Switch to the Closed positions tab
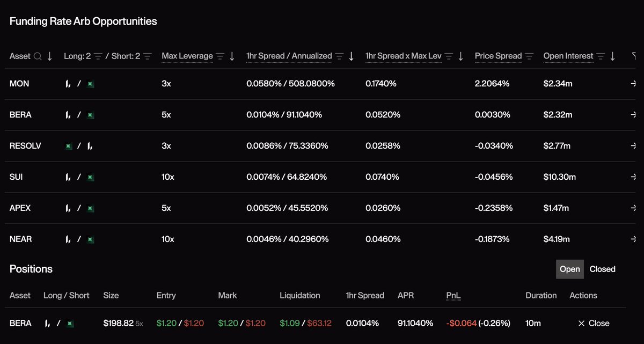Viewport: 644px width, 344px height. coord(602,269)
